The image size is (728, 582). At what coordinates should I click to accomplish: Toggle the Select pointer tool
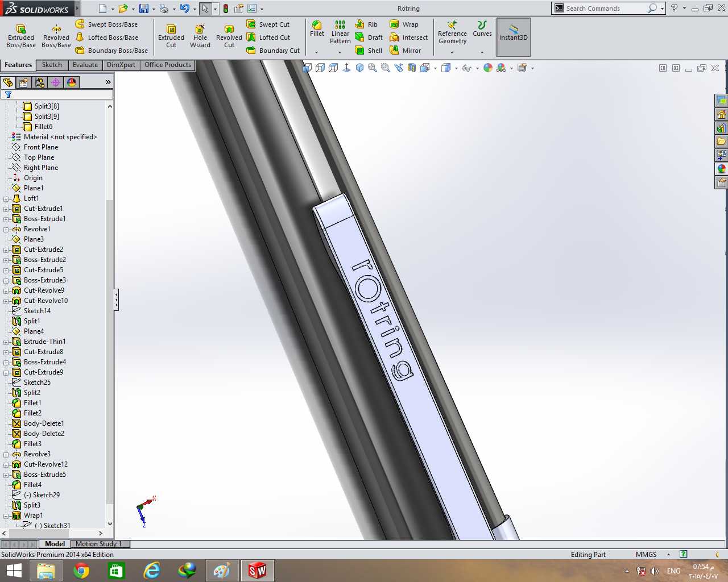(205, 9)
